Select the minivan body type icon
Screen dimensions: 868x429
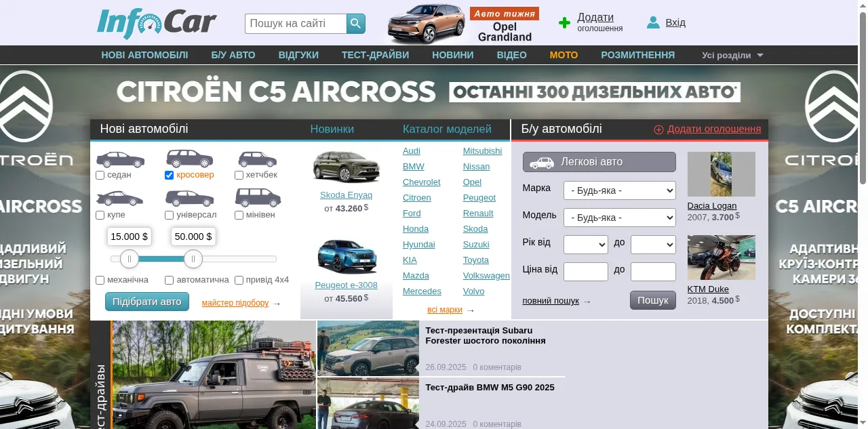(258, 198)
